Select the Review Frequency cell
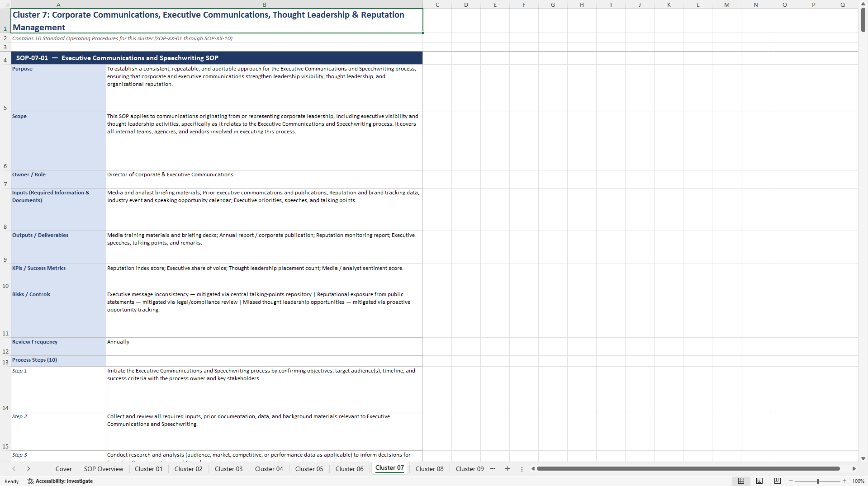 click(58, 346)
